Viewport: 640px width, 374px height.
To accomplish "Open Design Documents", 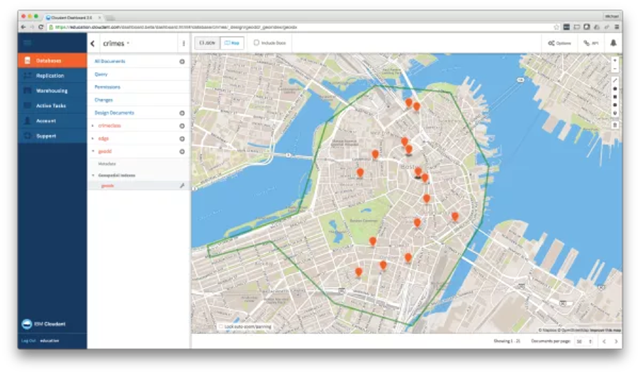I will click(x=114, y=113).
